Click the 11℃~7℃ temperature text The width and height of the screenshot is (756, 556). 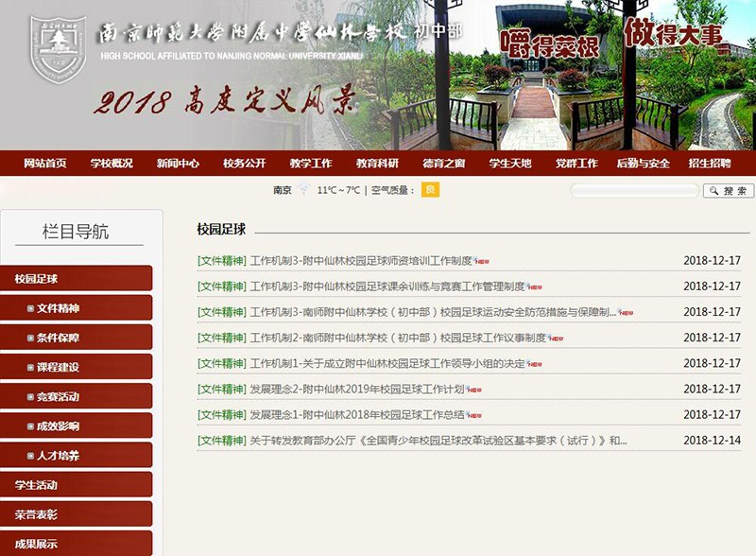click(338, 190)
